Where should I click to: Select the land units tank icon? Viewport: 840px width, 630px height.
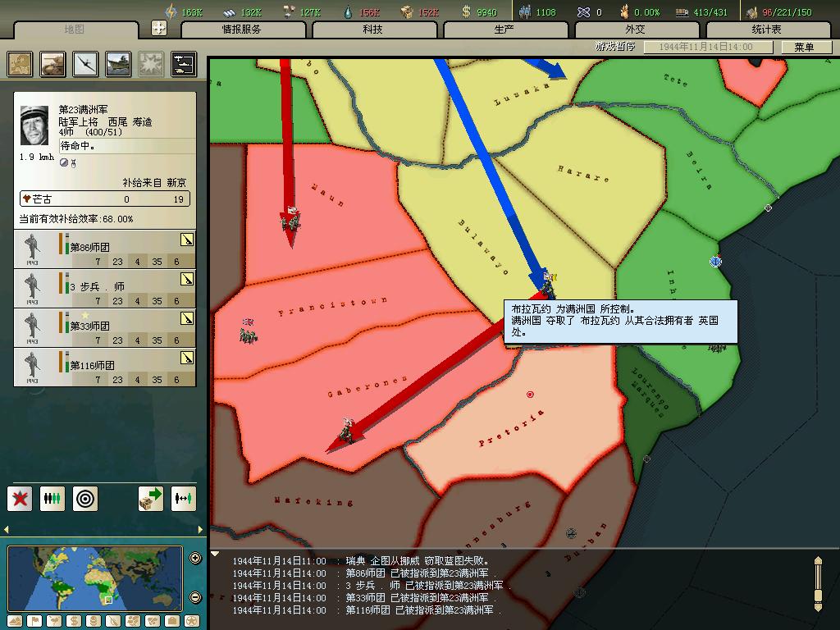point(53,64)
